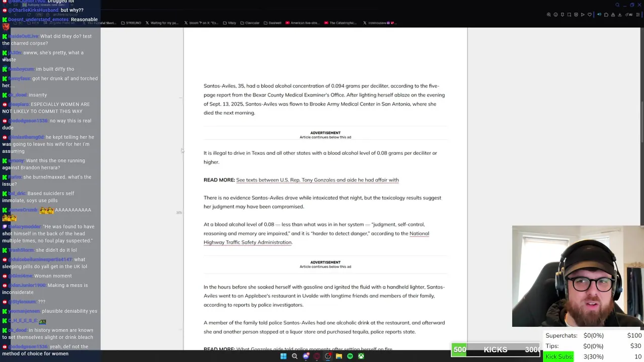The width and height of the screenshot is (644, 362).
Task: Click chat message 'no way this is real dude'
Action: (46, 124)
